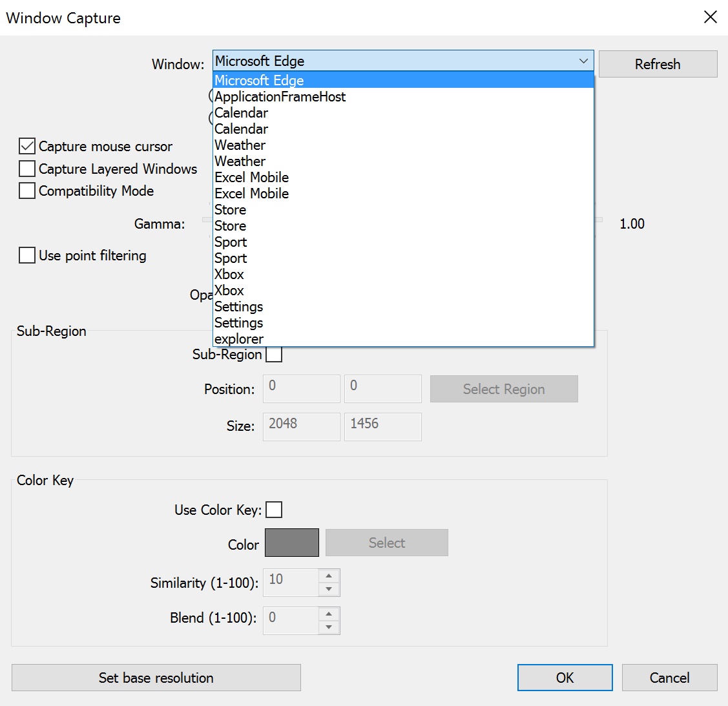Pick the first Sport entry in list
Viewport: 728px width, 706px height.
403,242
